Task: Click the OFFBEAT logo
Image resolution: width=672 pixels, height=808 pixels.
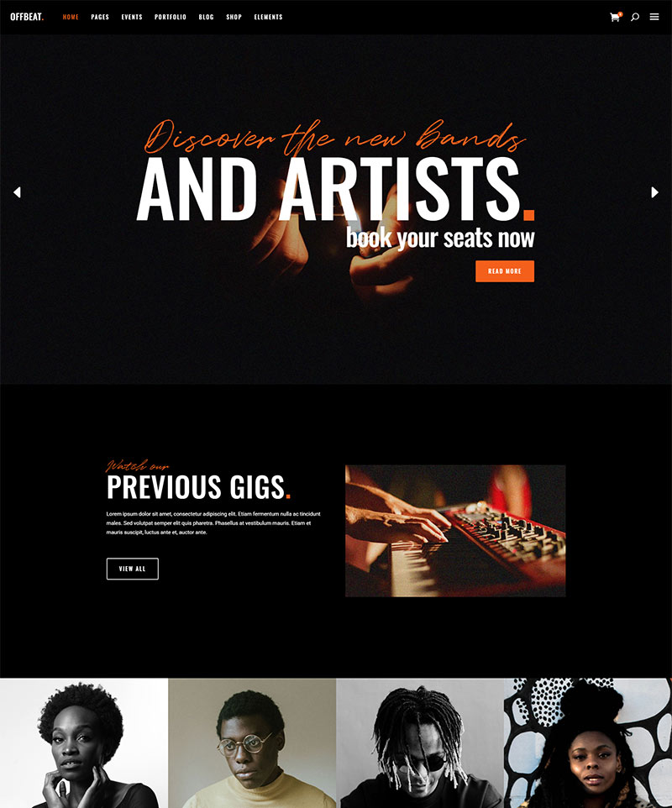Action: click(x=27, y=17)
